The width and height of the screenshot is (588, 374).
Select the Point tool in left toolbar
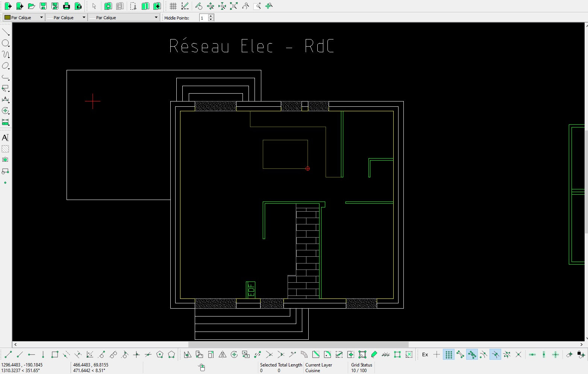(5, 183)
